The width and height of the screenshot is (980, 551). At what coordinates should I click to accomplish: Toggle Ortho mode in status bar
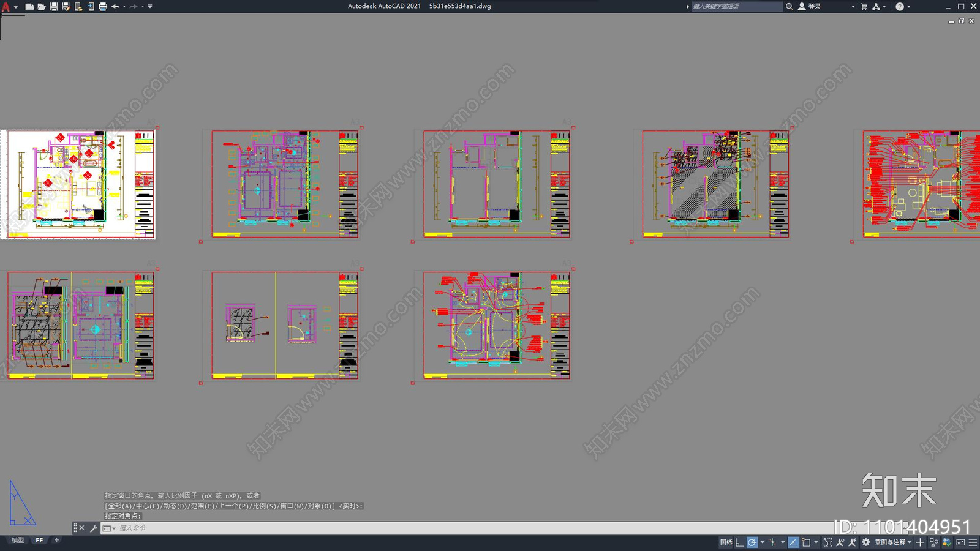pos(739,542)
